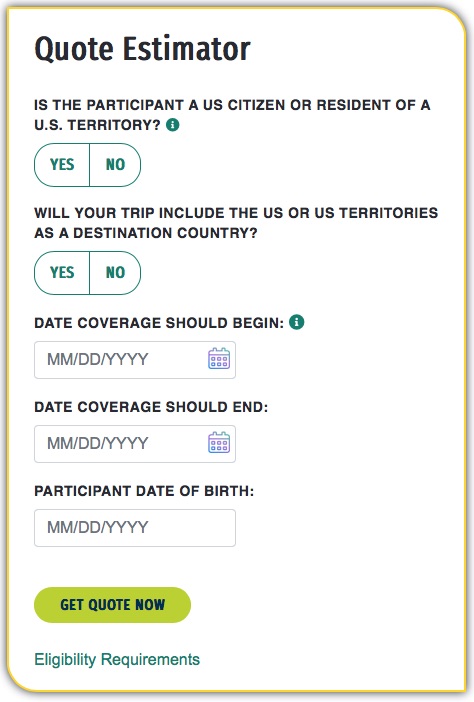This screenshot has height=702, width=474.
Task: Click the Participant Date of Birth label
Action: (x=144, y=491)
